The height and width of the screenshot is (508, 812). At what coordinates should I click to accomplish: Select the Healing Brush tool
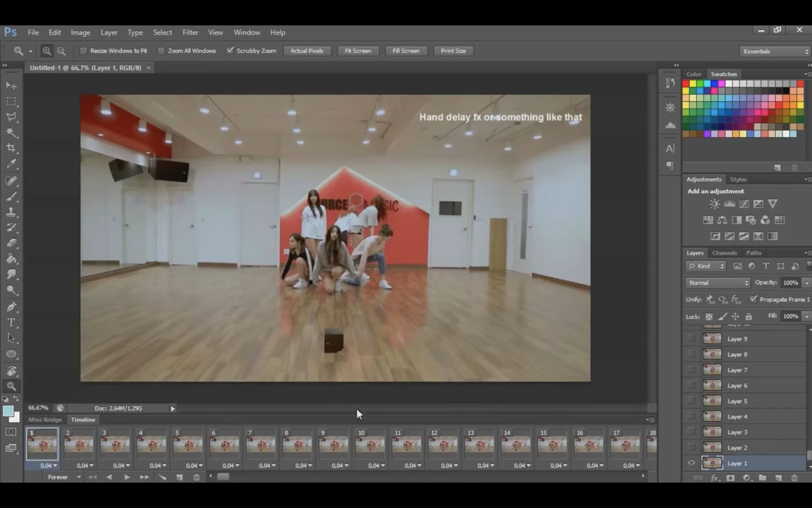pos(11,181)
